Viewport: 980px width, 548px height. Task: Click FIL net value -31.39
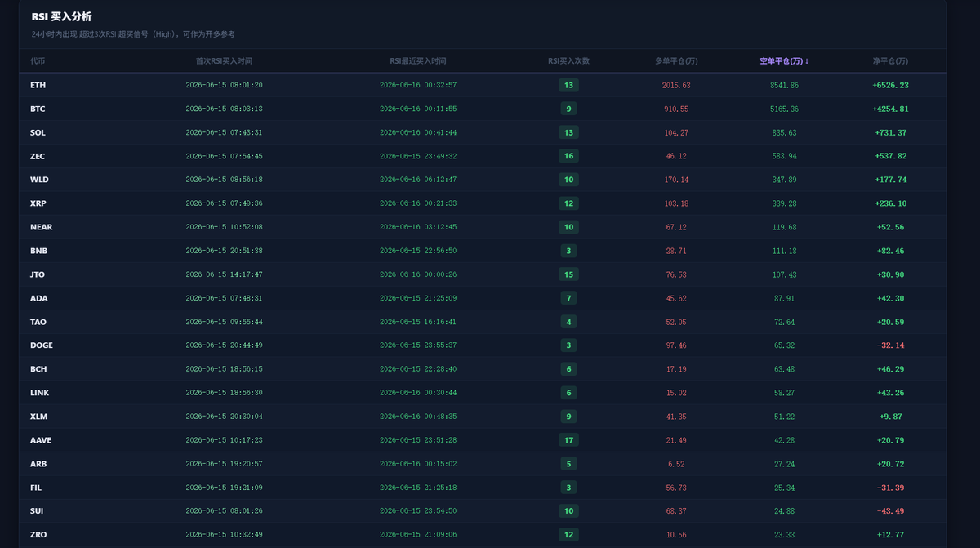coord(890,488)
